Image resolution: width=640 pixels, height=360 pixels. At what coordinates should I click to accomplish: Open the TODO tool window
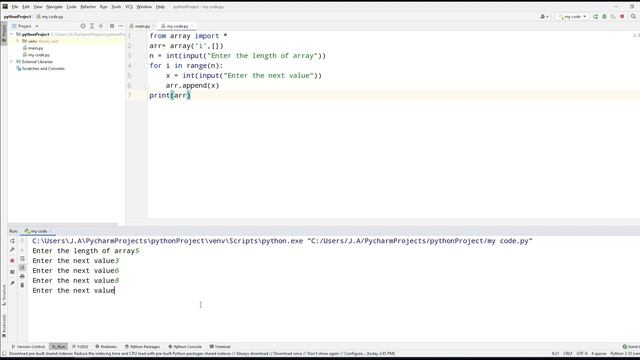click(x=80, y=347)
